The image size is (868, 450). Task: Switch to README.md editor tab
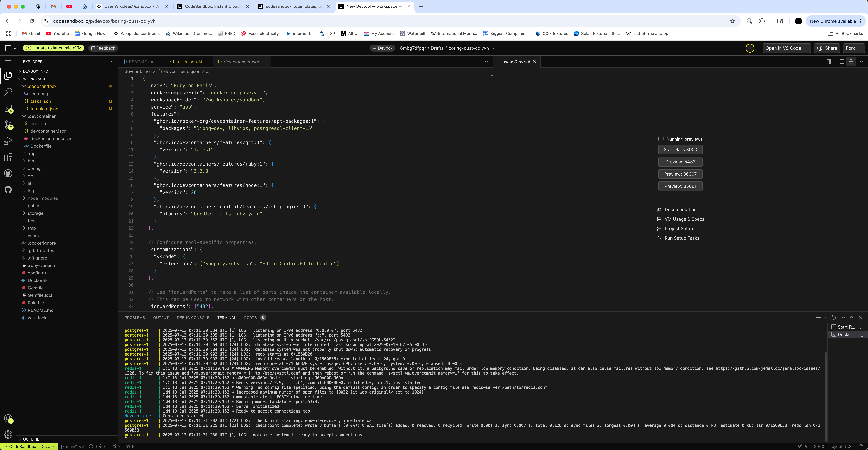141,62
